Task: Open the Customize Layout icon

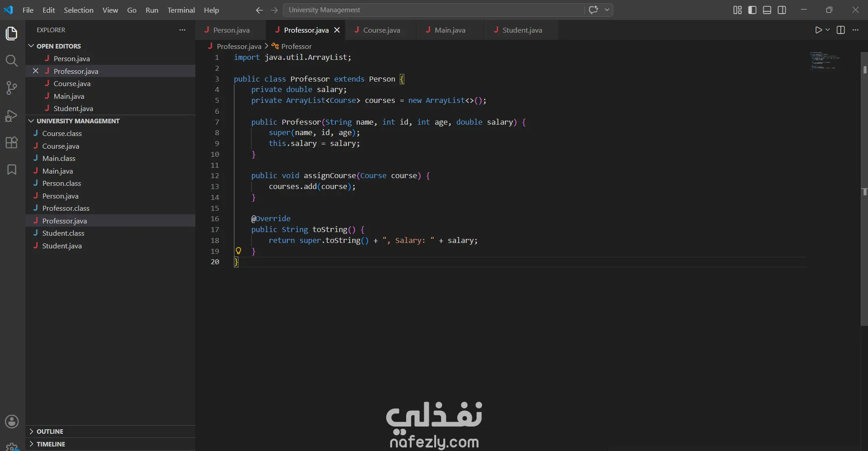Action: (x=737, y=10)
